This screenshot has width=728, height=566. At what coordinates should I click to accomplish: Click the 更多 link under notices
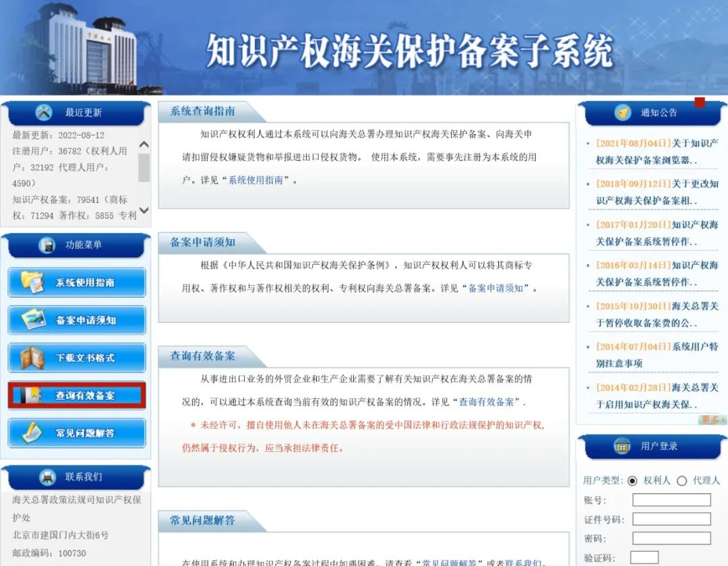tap(711, 420)
